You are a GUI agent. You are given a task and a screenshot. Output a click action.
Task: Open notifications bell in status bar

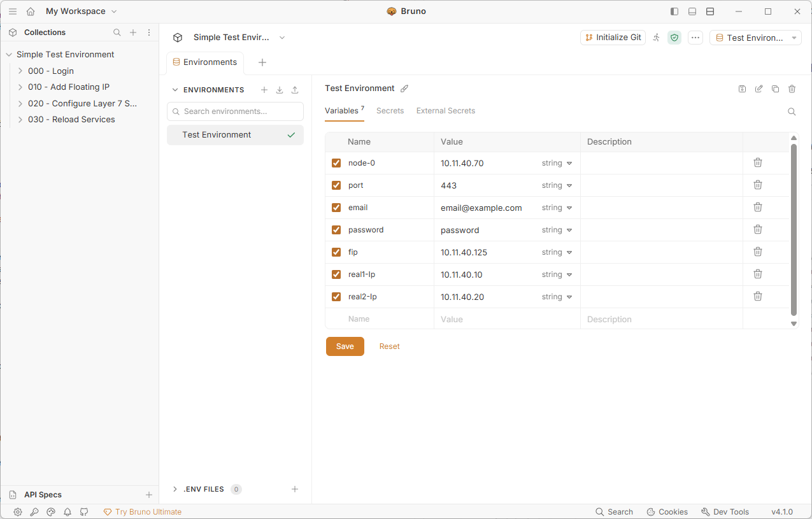tap(68, 512)
